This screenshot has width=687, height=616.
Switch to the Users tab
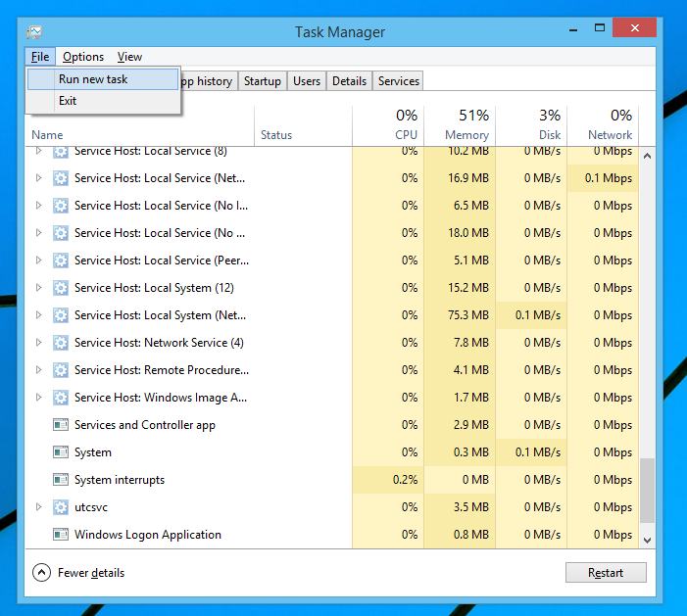coord(307,81)
